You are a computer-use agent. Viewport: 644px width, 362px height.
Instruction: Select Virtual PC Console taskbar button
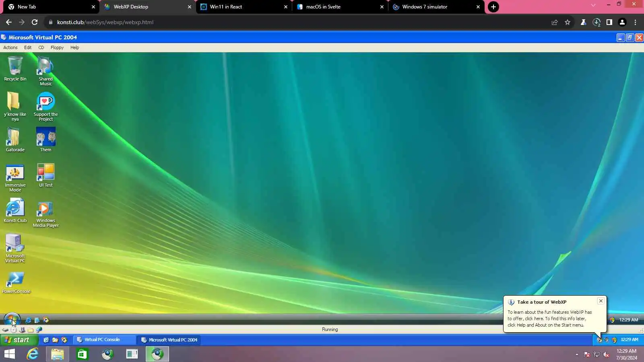[104, 340]
